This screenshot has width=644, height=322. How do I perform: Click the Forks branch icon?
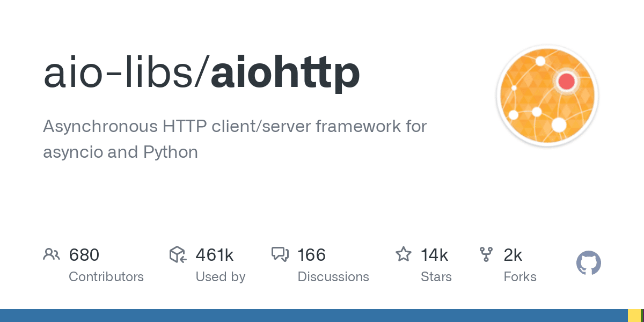pyautogui.click(x=486, y=254)
